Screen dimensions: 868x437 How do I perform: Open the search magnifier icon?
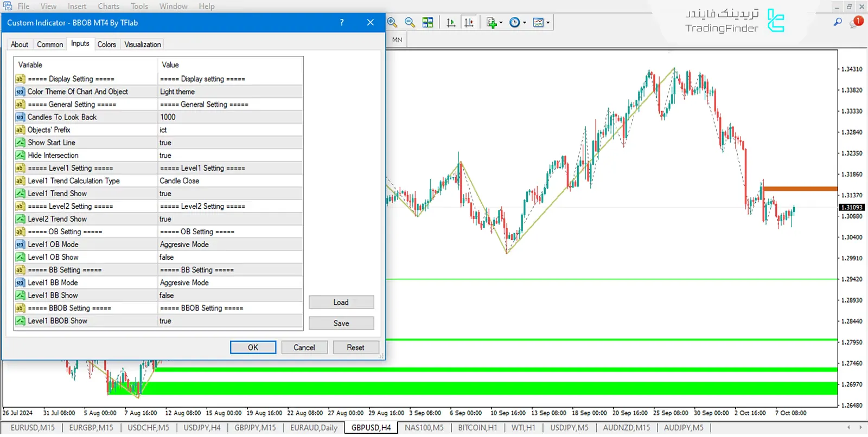point(838,22)
